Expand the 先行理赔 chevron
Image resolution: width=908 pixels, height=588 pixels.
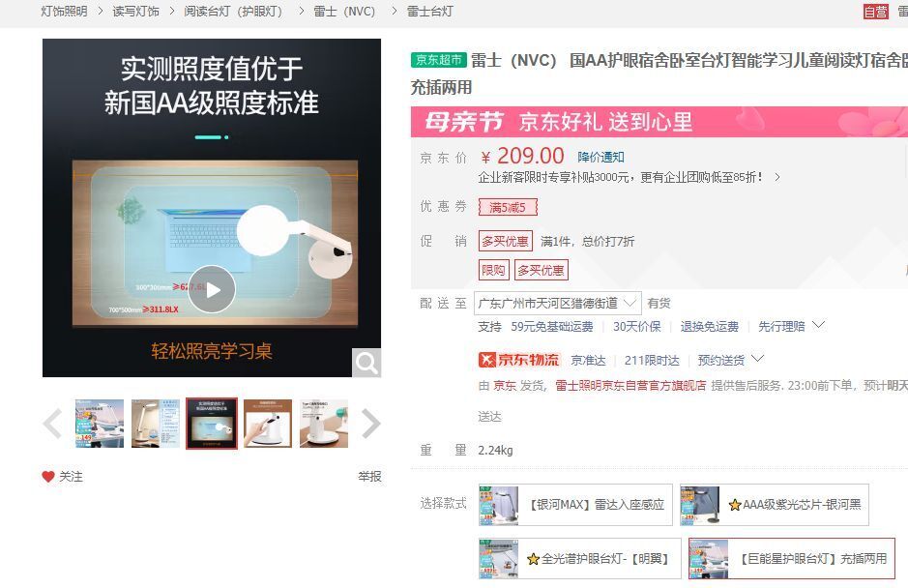819,326
